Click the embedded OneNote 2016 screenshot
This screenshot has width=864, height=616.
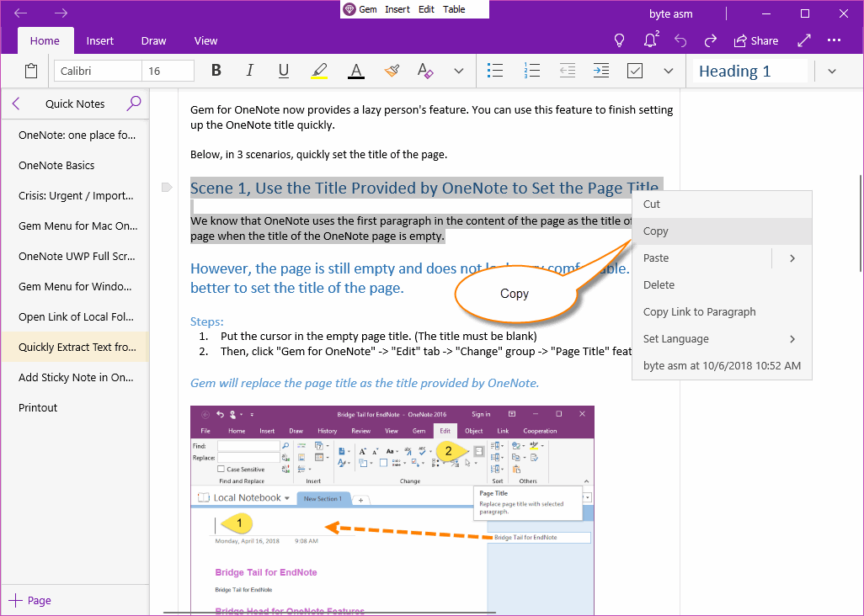392,510
